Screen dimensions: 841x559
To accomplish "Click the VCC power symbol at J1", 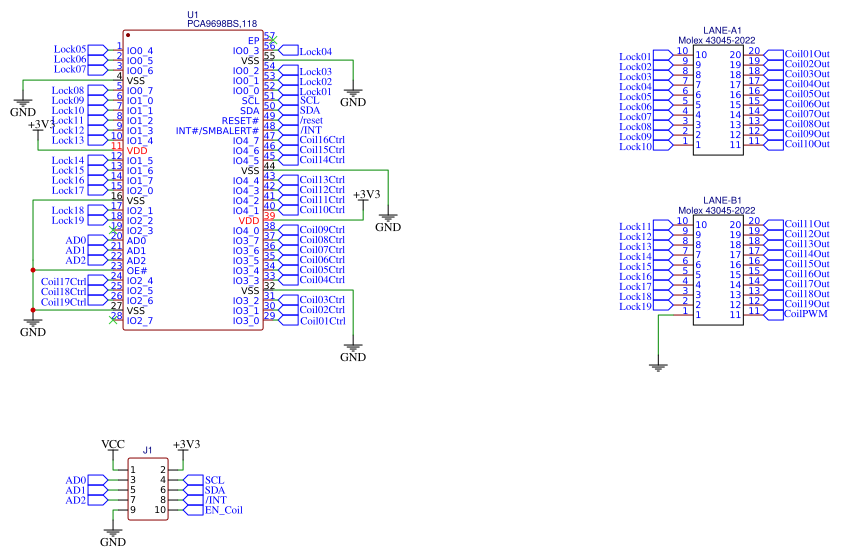I will [x=113, y=444].
